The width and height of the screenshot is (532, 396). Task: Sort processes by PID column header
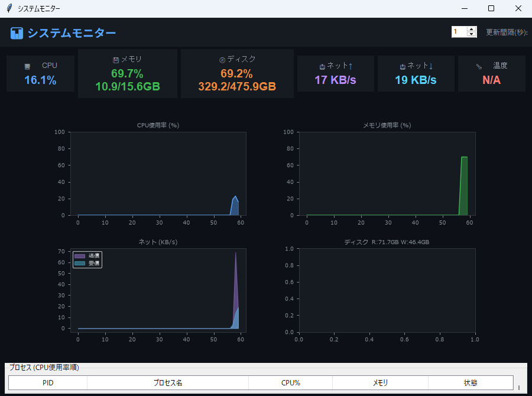click(48, 383)
